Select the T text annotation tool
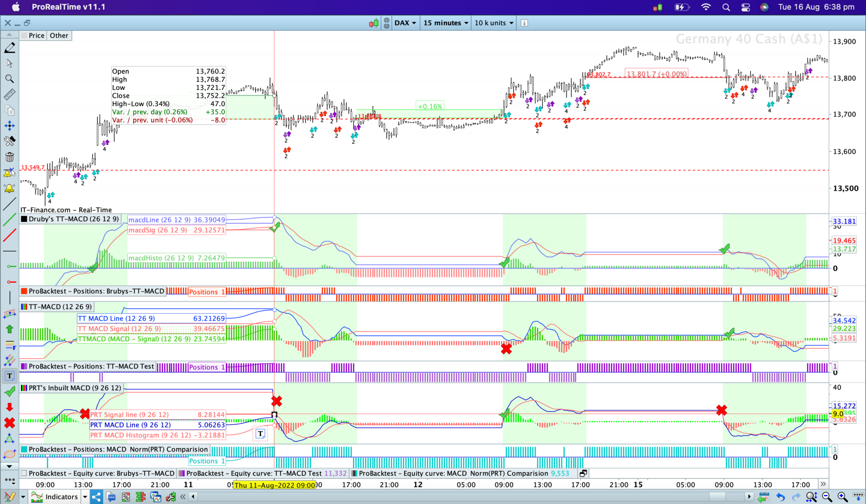The image size is (866, 504). point(9,376)
